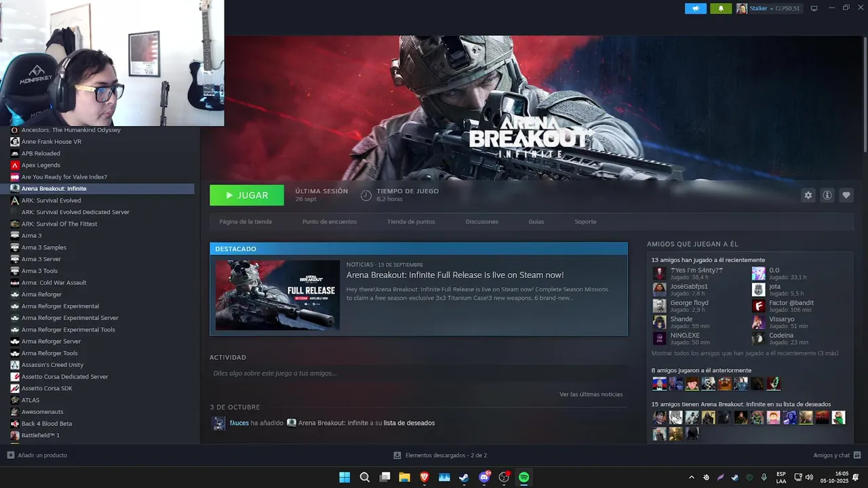
Task: Open the Soporte tab
Action: (586, 222)
